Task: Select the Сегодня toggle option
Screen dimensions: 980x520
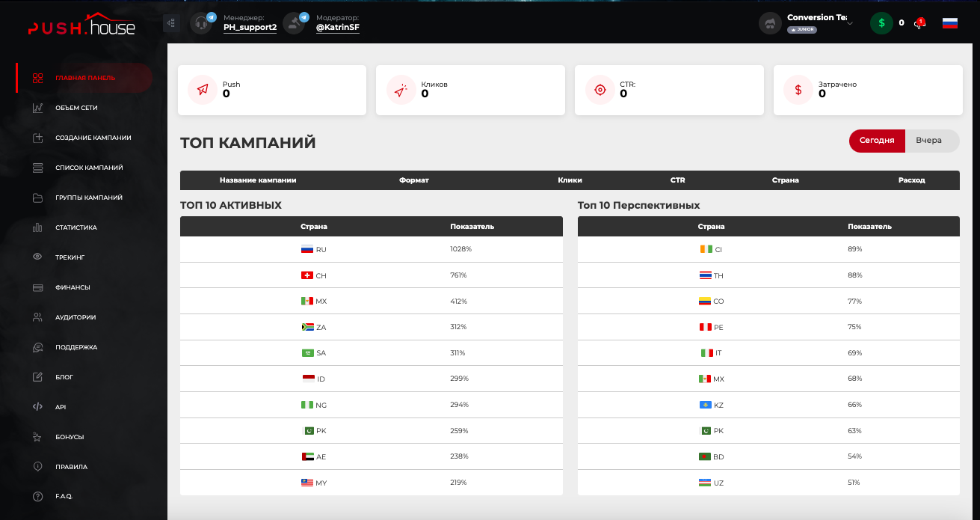Action: click(x=877, y=141)
